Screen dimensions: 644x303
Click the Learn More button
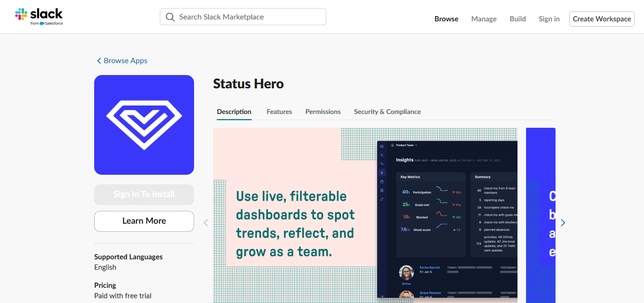tap(144, 221)
